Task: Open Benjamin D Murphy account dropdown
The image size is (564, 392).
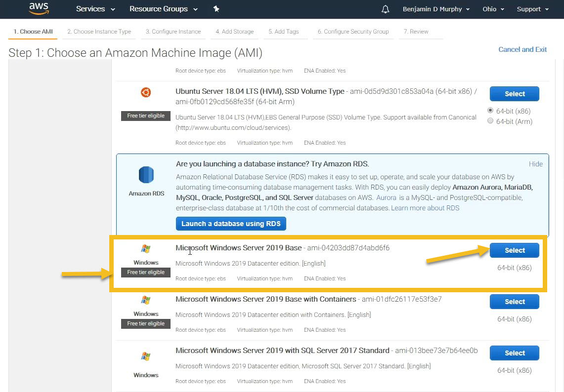Action: tap(436, 9)
